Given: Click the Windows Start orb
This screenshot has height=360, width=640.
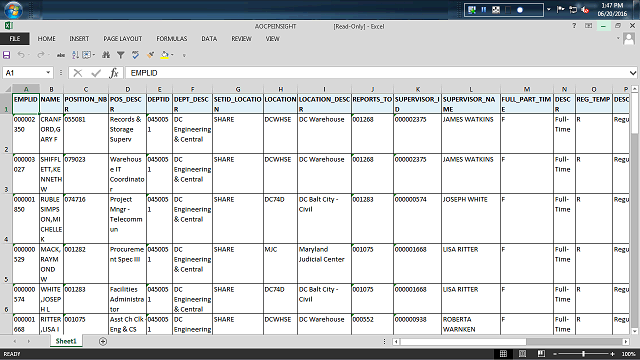Looking at the screenshot, I should pos(13,10).
